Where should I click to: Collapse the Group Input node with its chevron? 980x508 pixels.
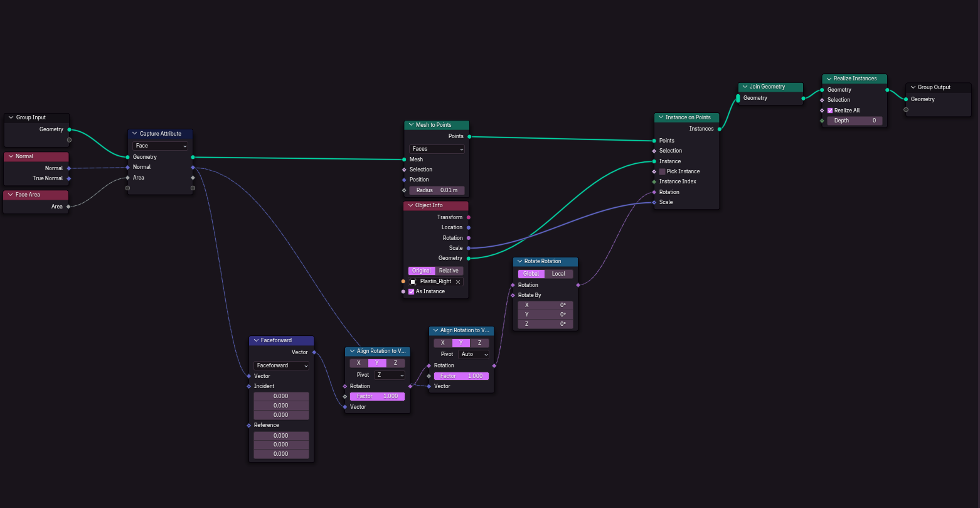pos(11,117)
